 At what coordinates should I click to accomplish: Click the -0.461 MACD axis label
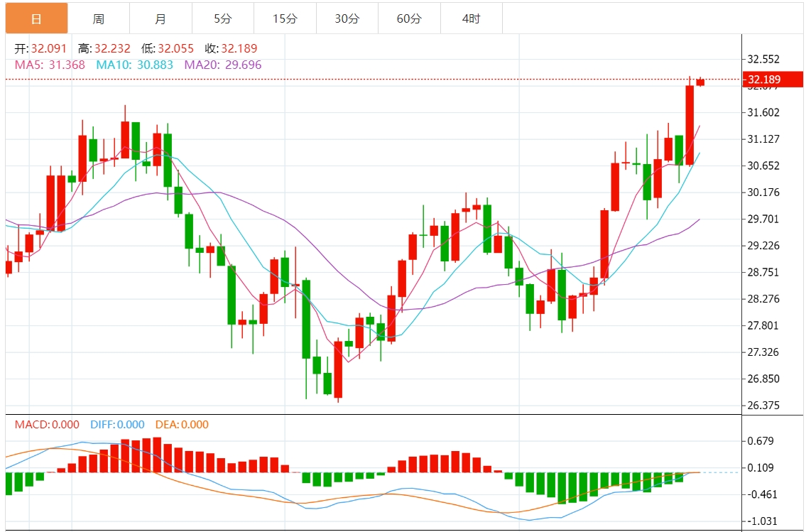pos(762,494)
